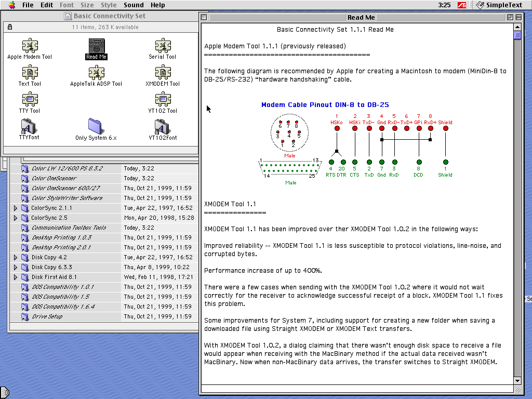Screen dimensions: 532x399
Task: Click the Drive Setup folder icon
Action: point(25,316)
